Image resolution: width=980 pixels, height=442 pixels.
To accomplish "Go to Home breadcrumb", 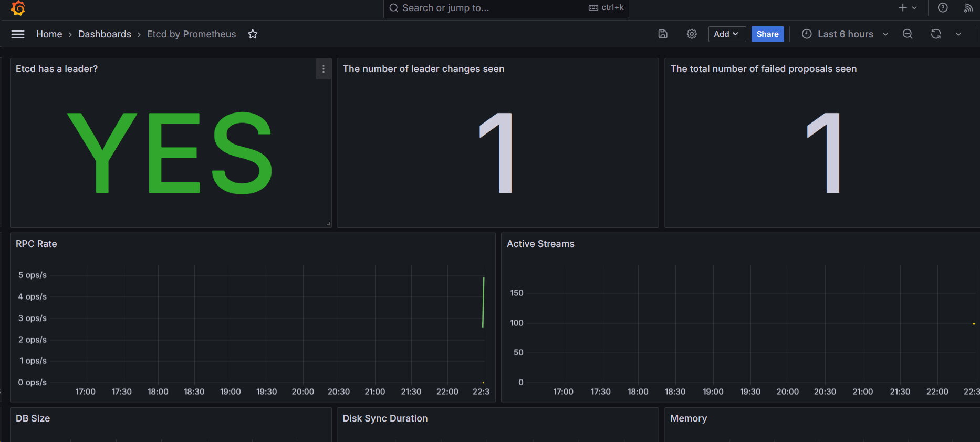I will (49, 34).
